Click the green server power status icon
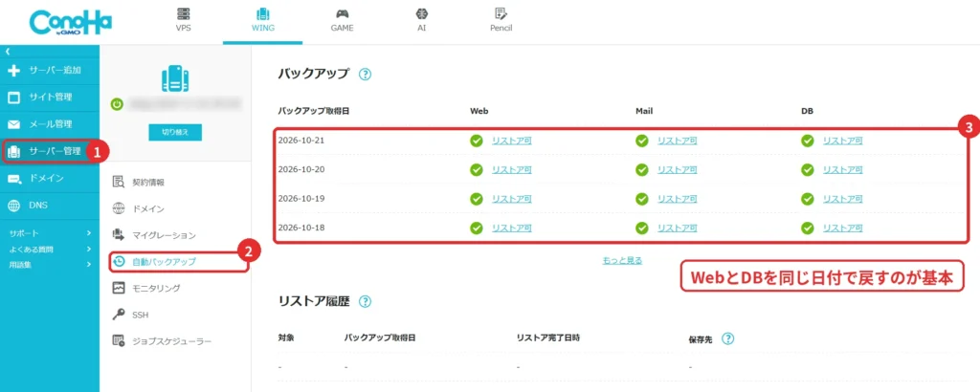980x392 pixels. click(117, 104)
